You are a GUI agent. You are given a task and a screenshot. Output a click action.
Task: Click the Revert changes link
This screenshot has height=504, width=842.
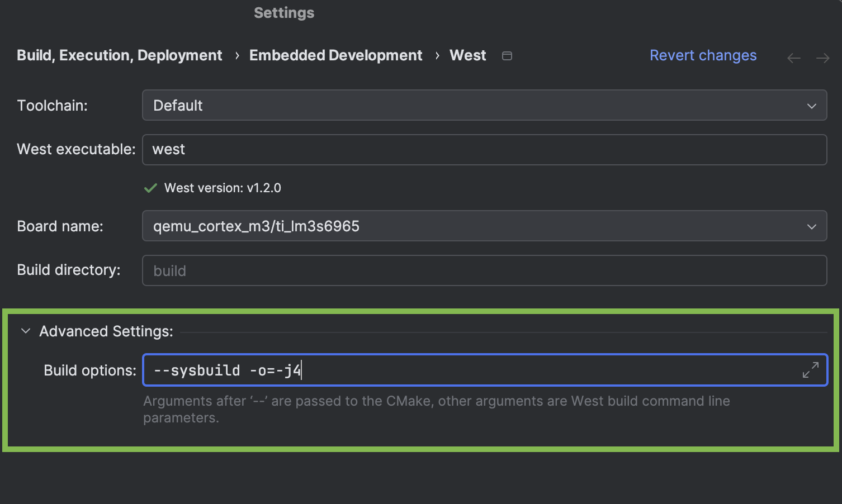(x=703, y=55)
